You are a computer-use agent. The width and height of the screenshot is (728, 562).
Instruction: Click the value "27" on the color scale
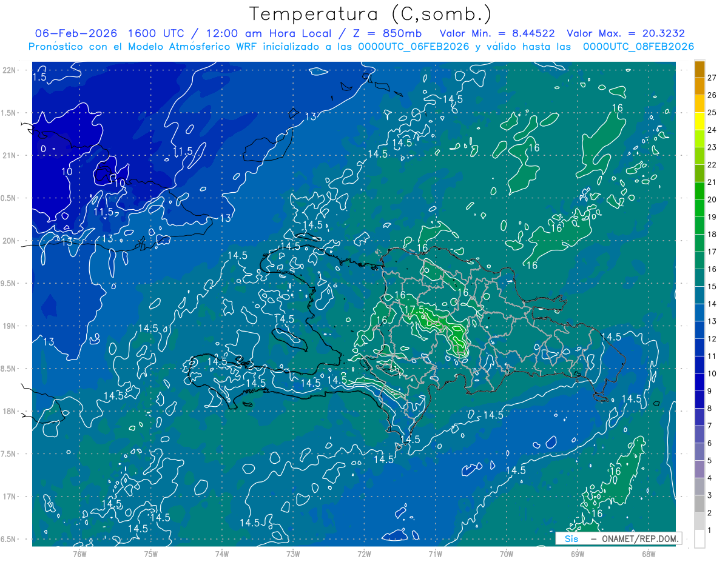712,77
